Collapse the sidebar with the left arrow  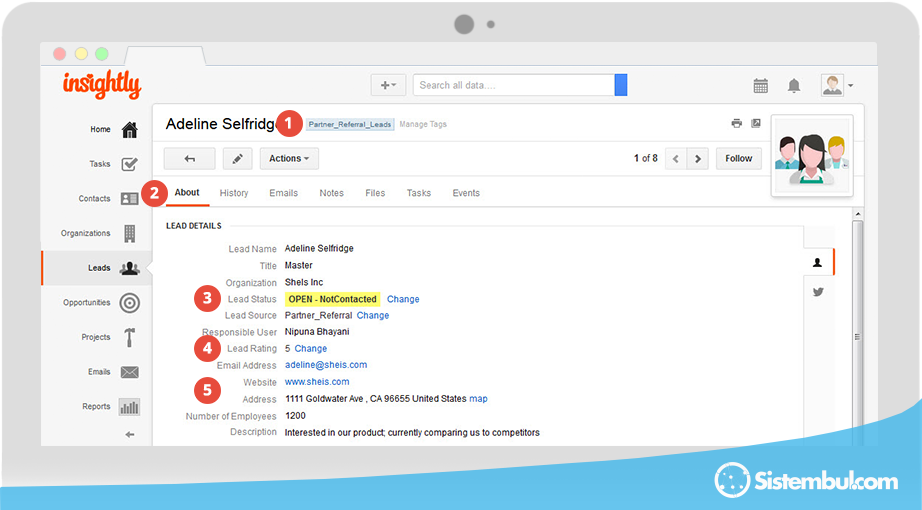(129, 435)
